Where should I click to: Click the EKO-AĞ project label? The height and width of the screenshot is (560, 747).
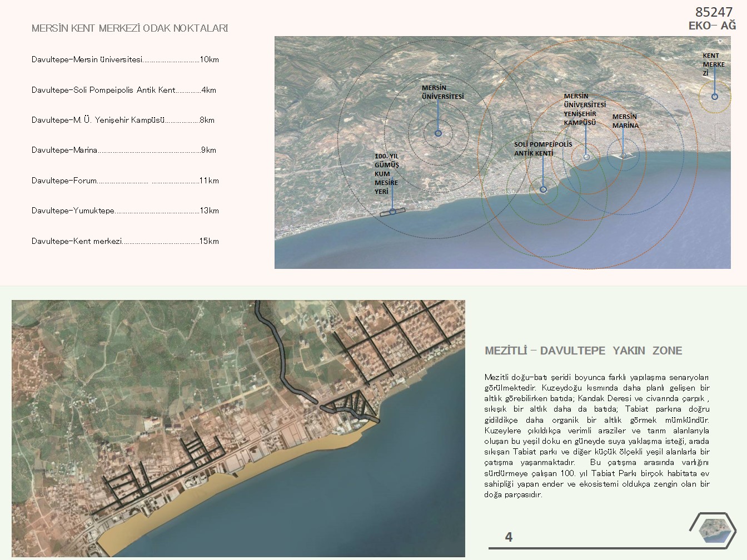[712, 26]
